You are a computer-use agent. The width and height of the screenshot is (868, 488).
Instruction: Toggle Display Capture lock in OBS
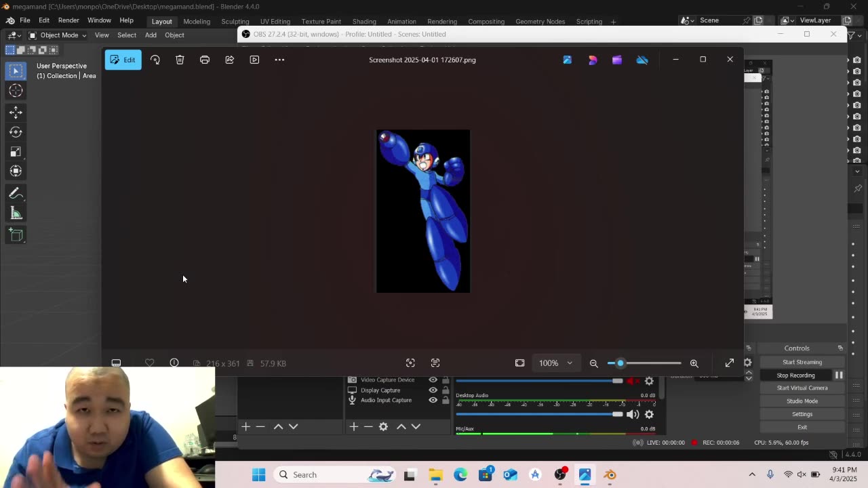446,390
